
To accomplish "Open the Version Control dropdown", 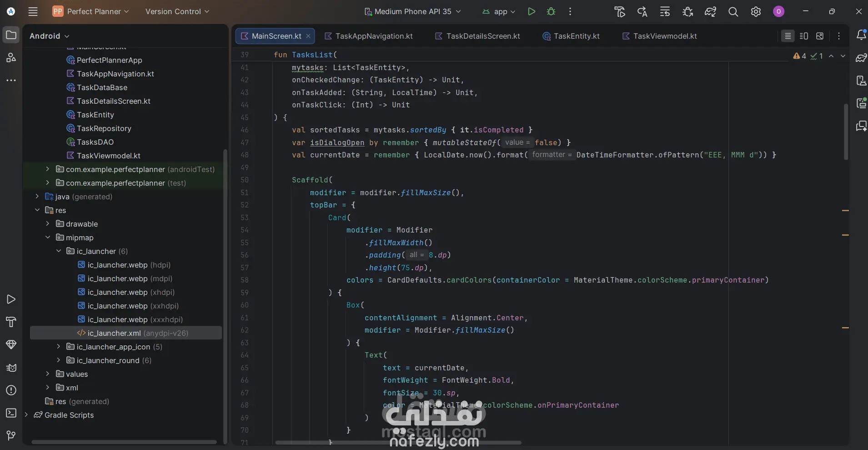I will 177,11.
